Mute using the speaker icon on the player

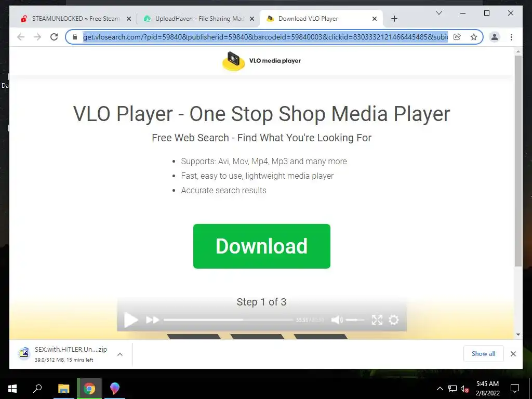[x=337, y=320]
